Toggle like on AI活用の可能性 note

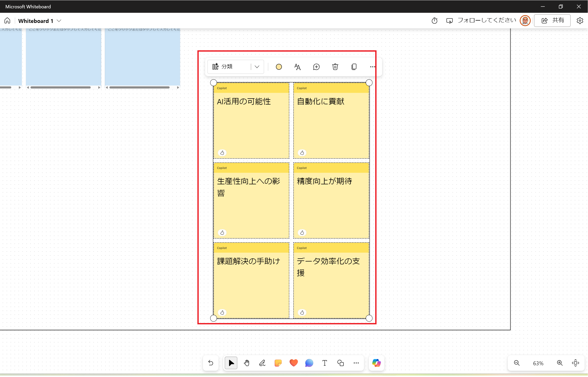pos(222,153)
